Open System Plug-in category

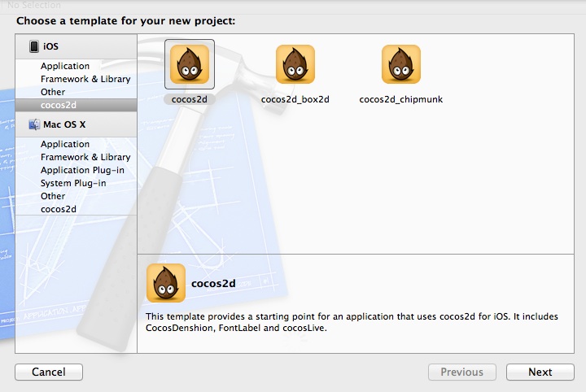click(76, 183)
